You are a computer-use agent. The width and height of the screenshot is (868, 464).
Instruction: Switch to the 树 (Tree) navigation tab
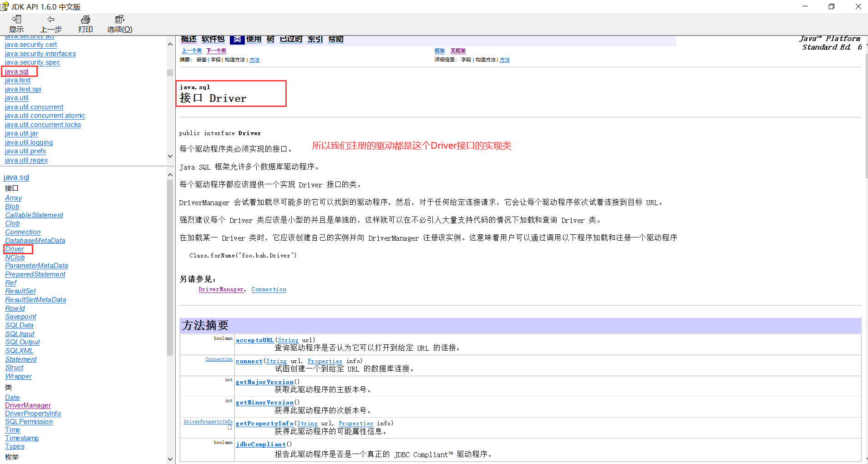[x=270, y=39]
